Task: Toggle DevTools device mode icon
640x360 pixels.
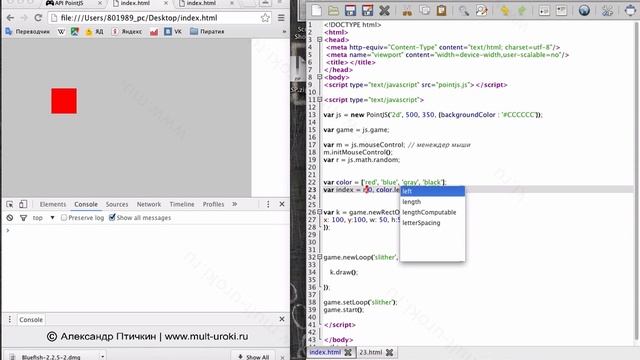Action: pos(23,204)
